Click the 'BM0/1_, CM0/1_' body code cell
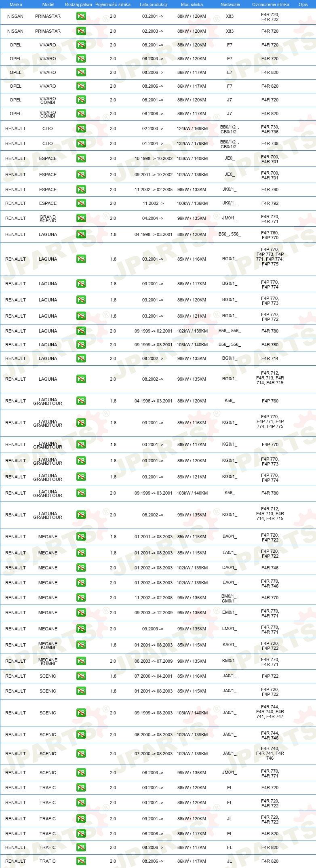Image resolution: width=316 pixels, height=868 pixels. coord(230,598)
